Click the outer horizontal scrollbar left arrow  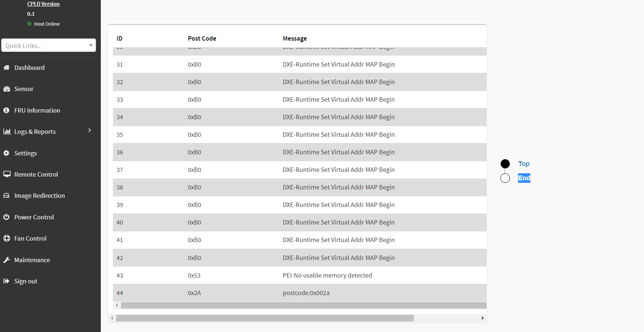click(112, 318)
